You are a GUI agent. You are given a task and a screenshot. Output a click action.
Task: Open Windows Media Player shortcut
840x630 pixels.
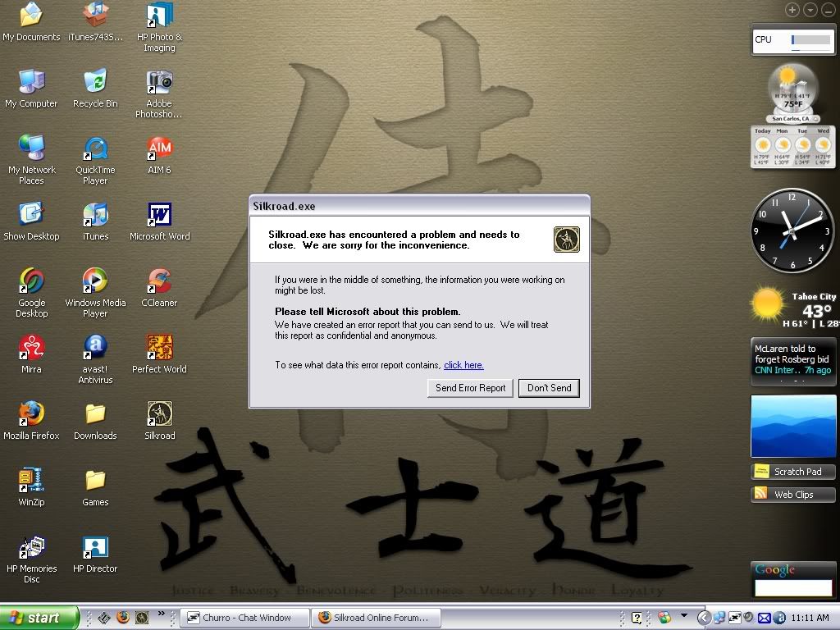click(95, 293)
